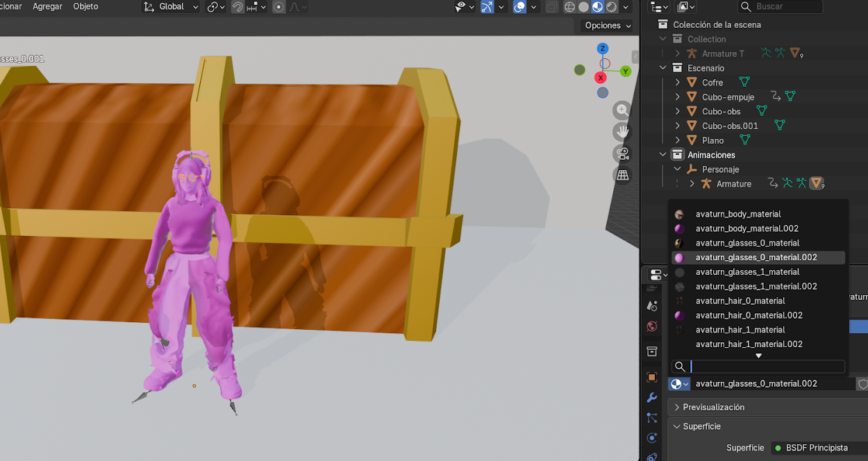
Task: Collapse the Escenario collection in outliner
Action: [663, 68]
